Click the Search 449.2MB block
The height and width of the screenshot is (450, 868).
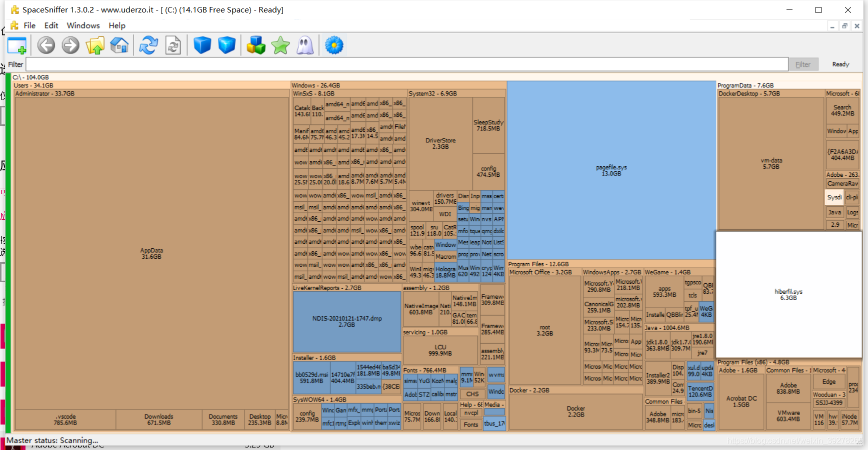pos(842,110)
